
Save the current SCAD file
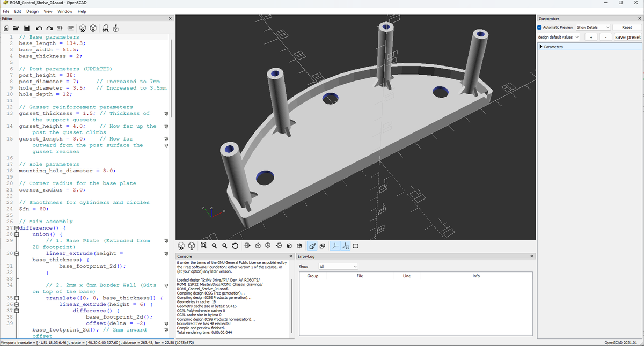pyautogui.click(x=26, y=28)
